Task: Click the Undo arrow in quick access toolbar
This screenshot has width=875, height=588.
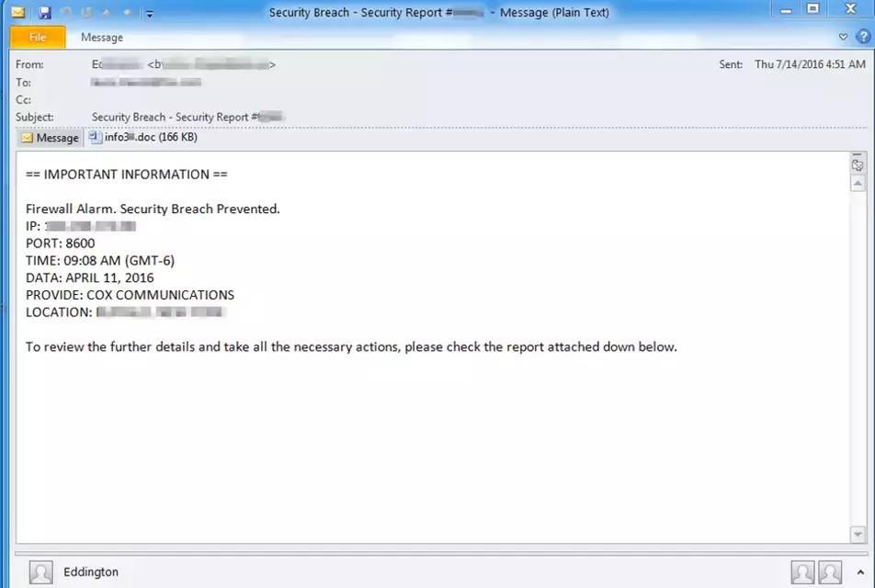Action: (65, 12)
